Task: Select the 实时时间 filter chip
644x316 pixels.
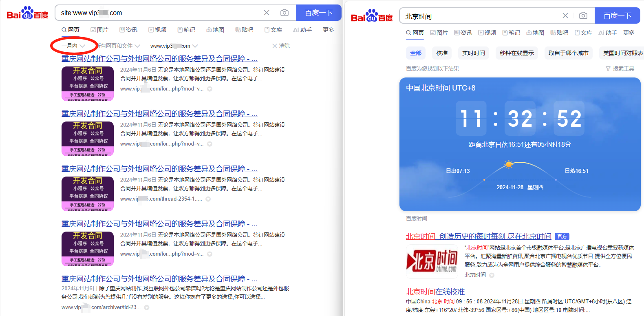Action: pyautogui.click(x=474, y=53)
